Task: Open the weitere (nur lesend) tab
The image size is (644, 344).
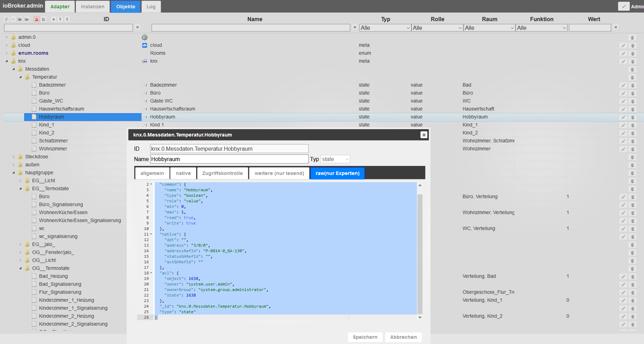Action: tap(279, 173)
